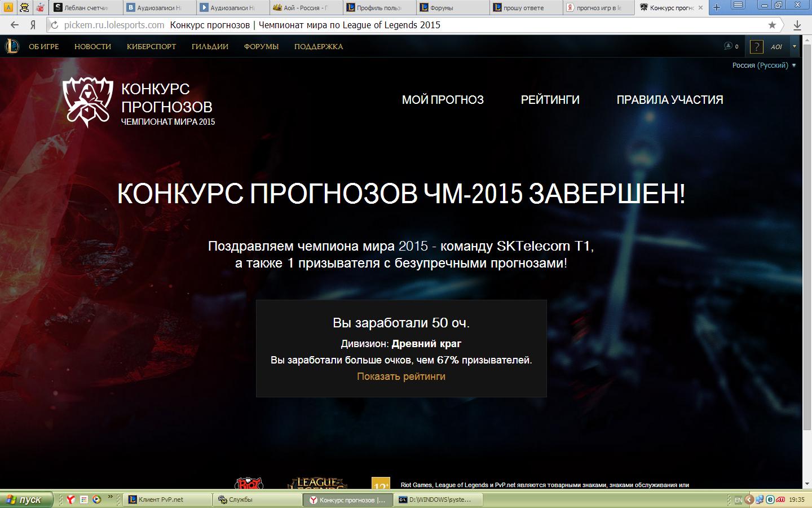
Task: Click the network tray icon
Action: click(759, 500)
